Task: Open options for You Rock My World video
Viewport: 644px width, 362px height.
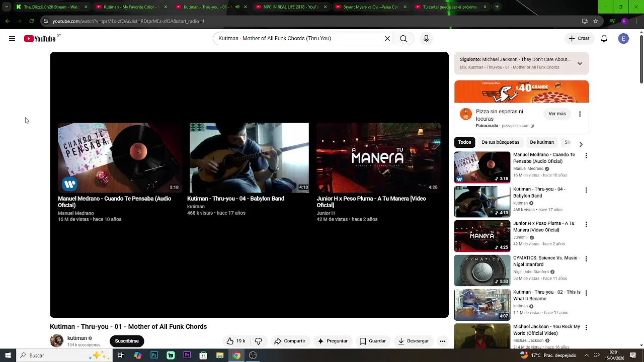Action: (586, 327)
